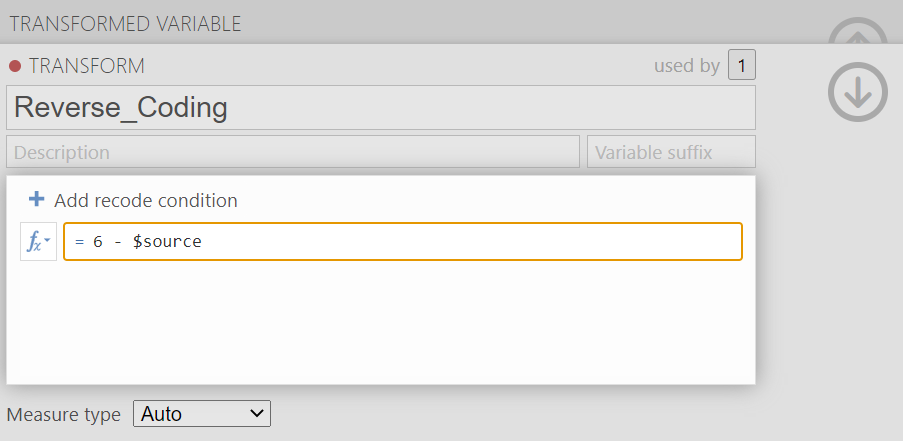Click empty white area below the formula box
Image resolution: width=903 pixels, height=441 pixels.
[x=380, y=322]
